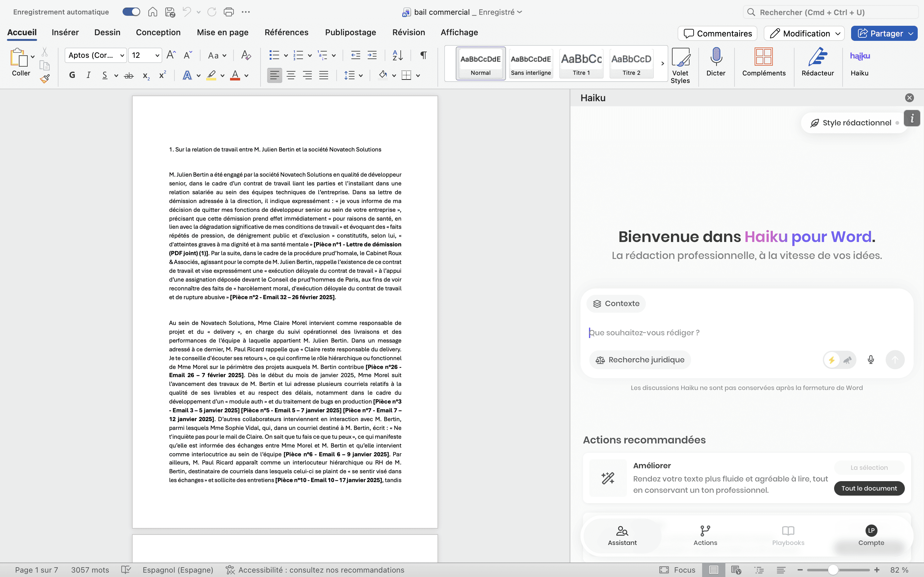
Task: Click the Compléments add-ins icon
Action: click(x=763, y=57)
